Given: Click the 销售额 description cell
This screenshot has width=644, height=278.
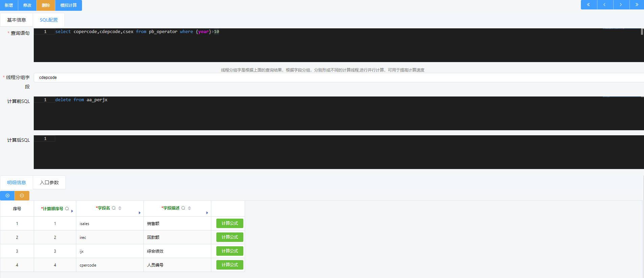Looking at the screenshot, I should (177, 224).
